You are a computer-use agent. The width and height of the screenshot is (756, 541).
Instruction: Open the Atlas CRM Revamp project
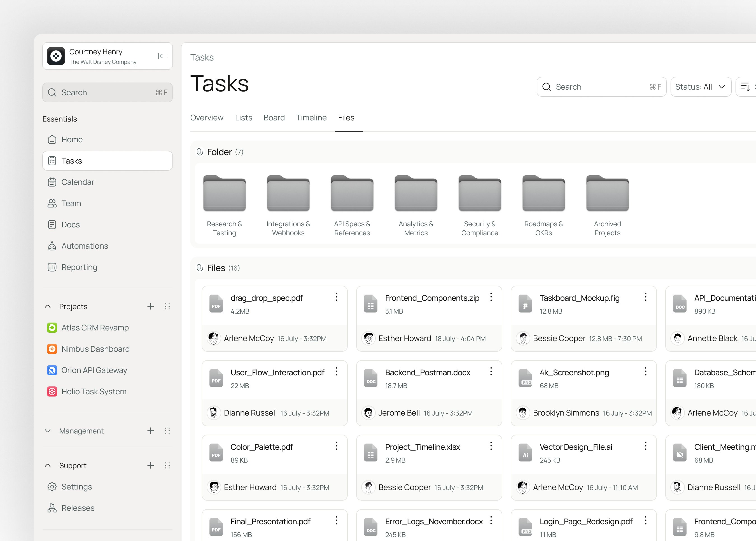(x=95, y=328)
